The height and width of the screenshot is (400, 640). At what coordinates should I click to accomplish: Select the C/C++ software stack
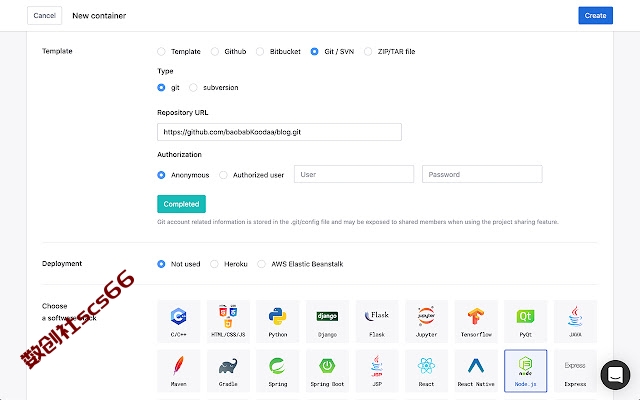click(x=179, y=321)
